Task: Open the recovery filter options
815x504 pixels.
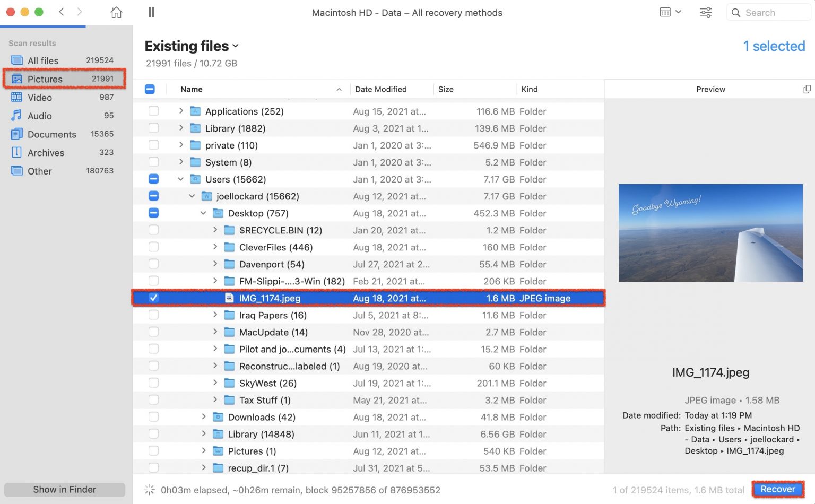Action: pos(706,12)
